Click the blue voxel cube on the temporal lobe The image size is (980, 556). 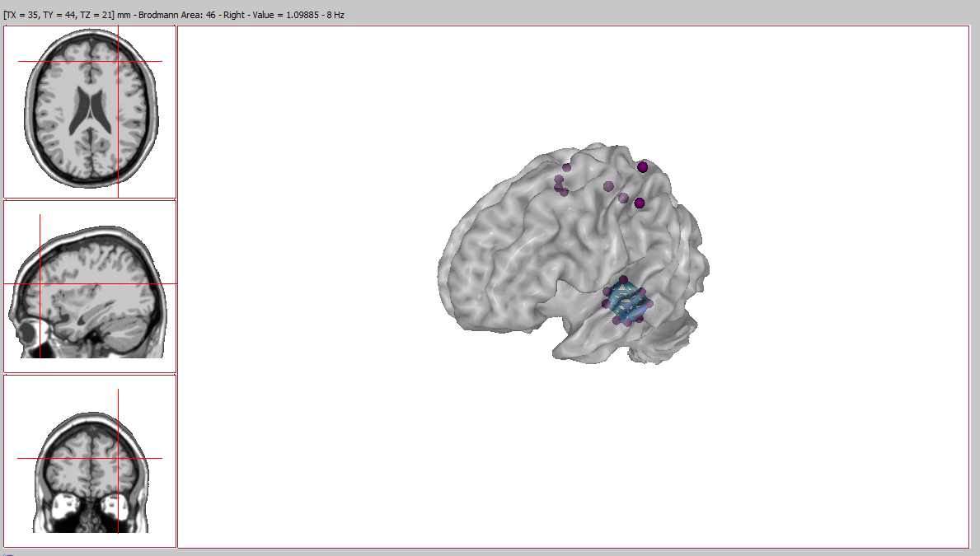coord(627,301)
